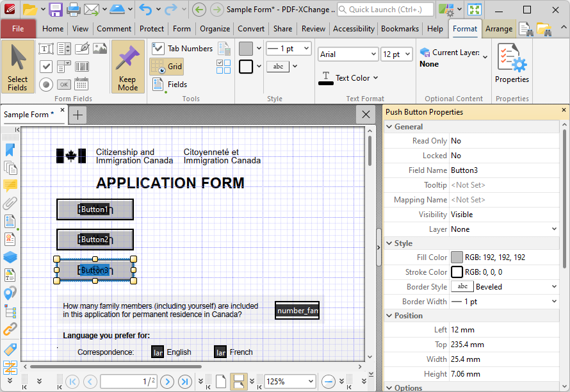Switch to the Comment ribbon tab
The image size is (570, 392).
[114, 29]
